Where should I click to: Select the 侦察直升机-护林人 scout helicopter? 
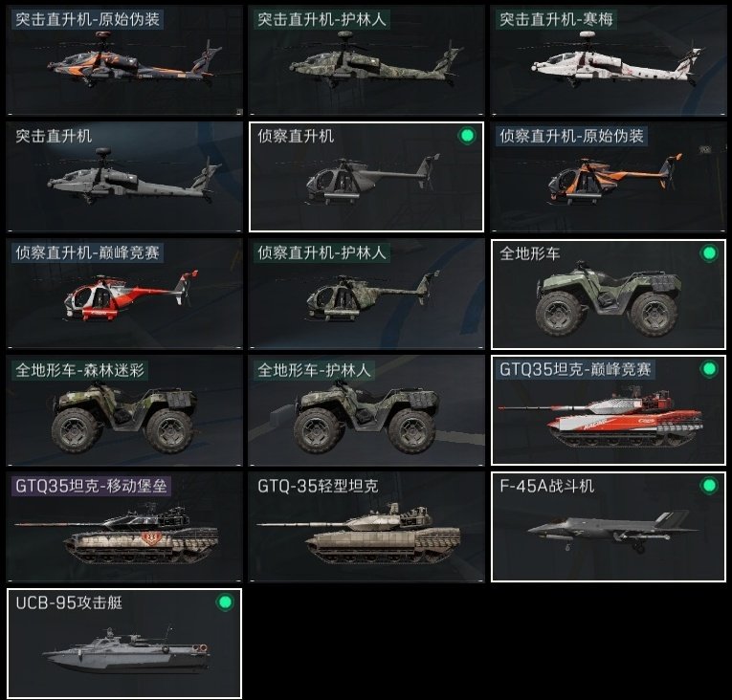pos(366,294)
